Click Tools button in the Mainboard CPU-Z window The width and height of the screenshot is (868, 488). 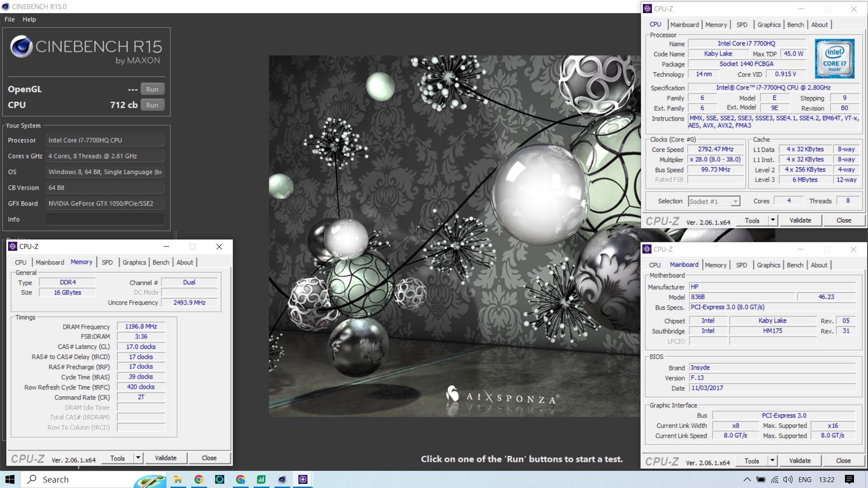(752, 460)
